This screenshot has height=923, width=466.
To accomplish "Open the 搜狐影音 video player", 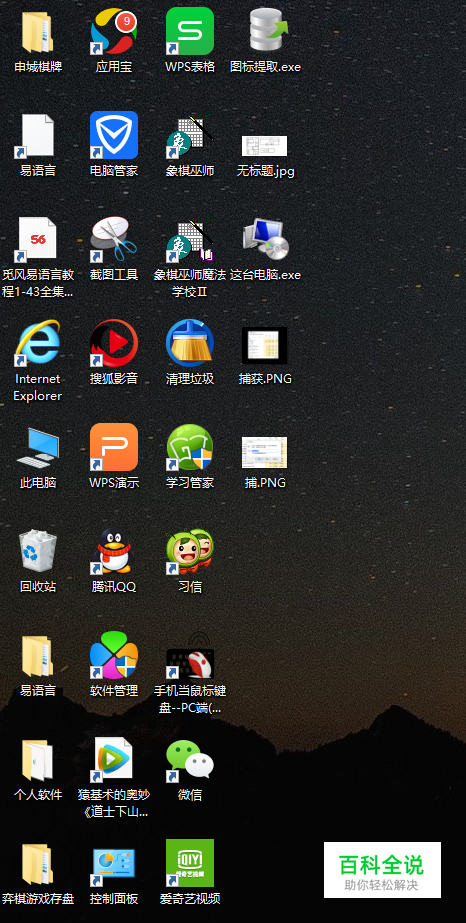I will [114, 344].
